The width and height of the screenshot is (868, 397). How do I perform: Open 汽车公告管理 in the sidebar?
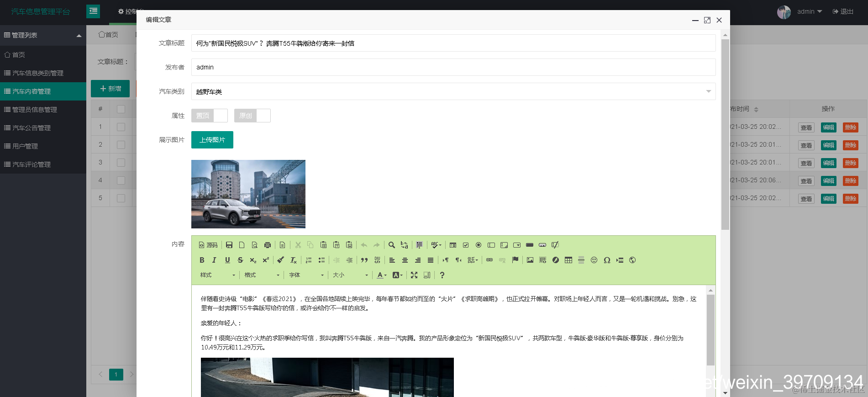pos(43,128)
